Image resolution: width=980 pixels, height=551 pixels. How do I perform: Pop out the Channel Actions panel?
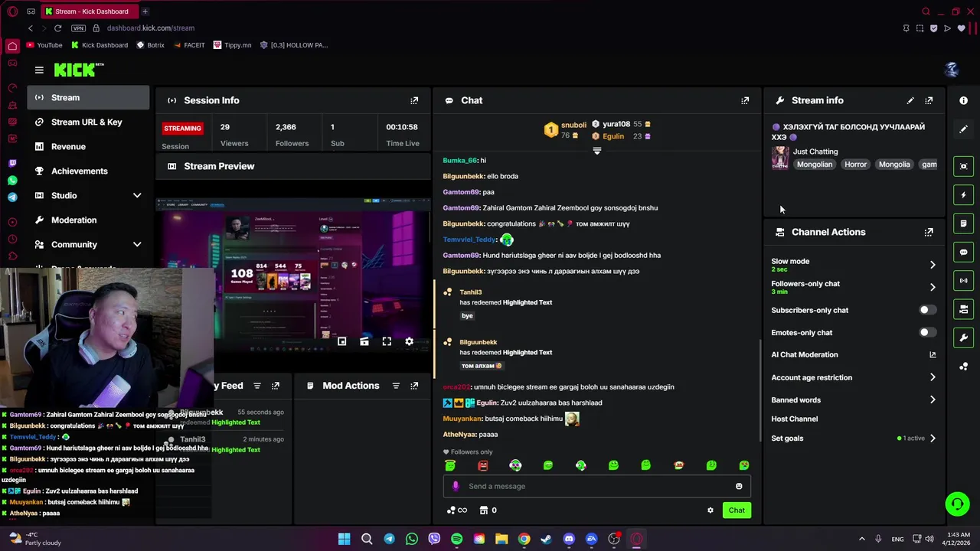click(929, 232)
